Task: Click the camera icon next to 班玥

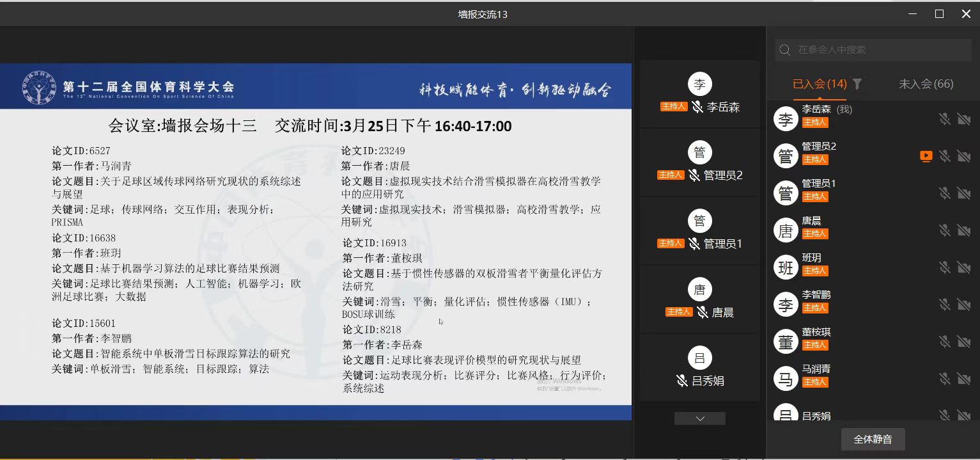Action: click(965, 267)
